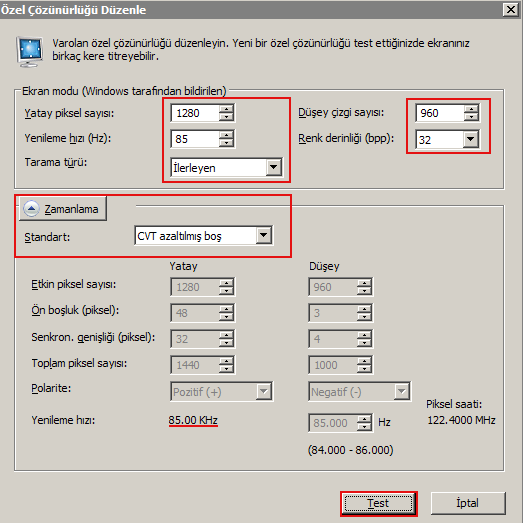Click horizontal Toplam piksel sayısı field 1440
The width and height of the screenshot is (523, 523).
point(195,365)
